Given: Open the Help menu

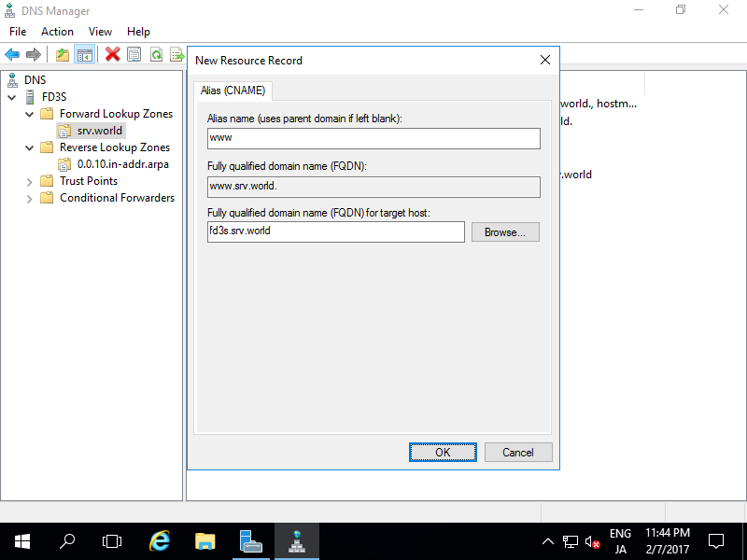Looking at the screenshot, I should pyautogui.click(x=138, y=31).
